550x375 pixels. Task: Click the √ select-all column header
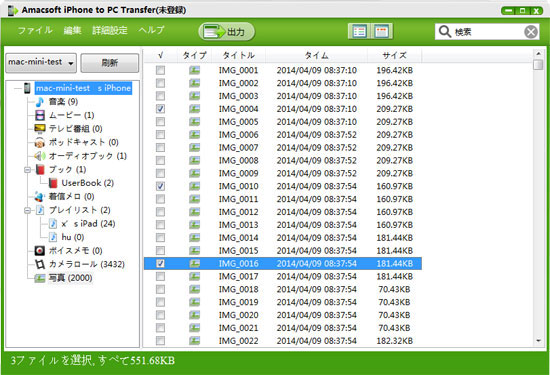pos(160,55)
